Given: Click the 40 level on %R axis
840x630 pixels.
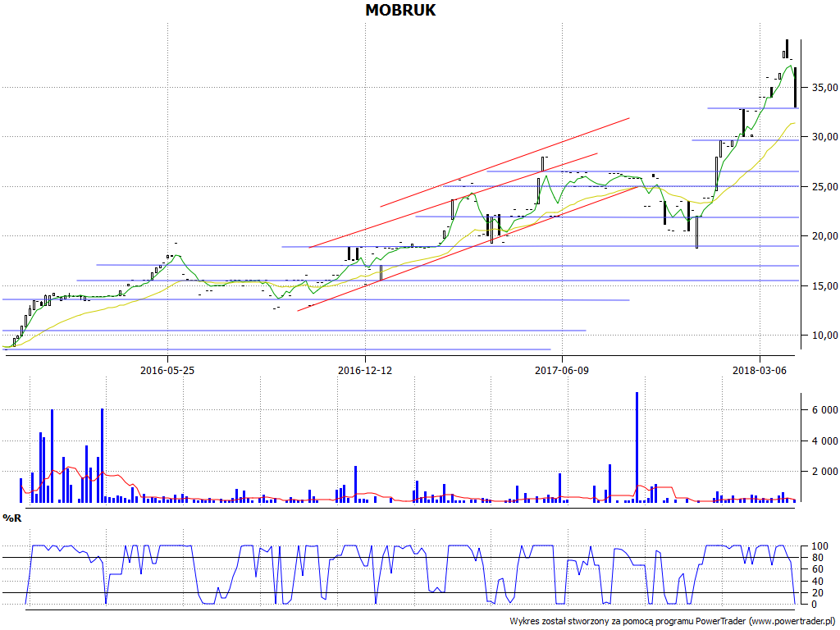Looking at the screenshot, I should [x=818, y=582].
